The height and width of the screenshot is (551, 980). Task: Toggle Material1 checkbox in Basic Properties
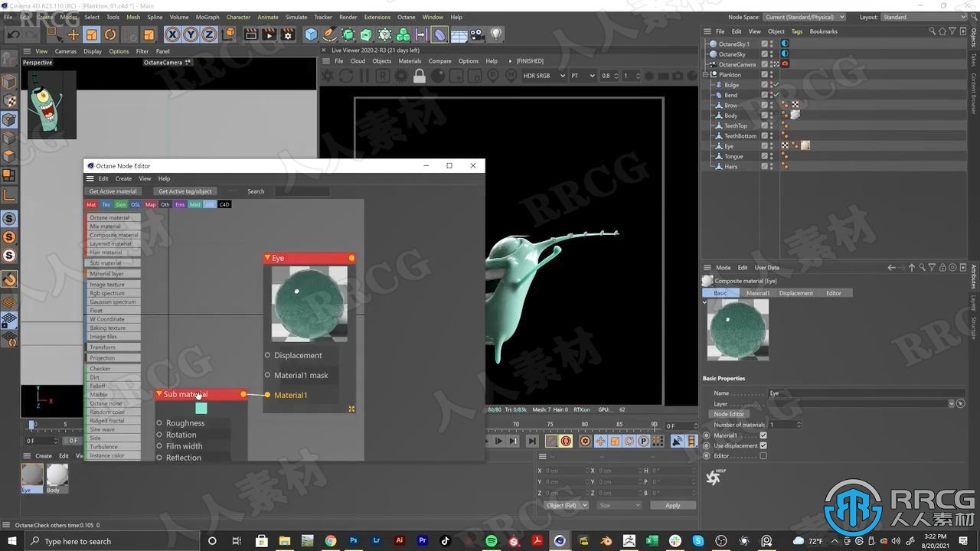(763, 435)
